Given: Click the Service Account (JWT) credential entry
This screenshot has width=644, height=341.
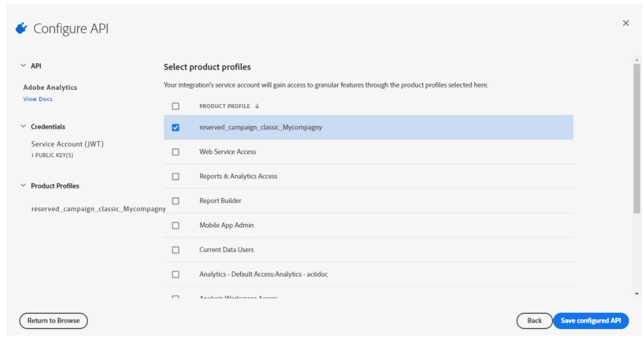Looking at the screenshot, I should coord(67,144).
